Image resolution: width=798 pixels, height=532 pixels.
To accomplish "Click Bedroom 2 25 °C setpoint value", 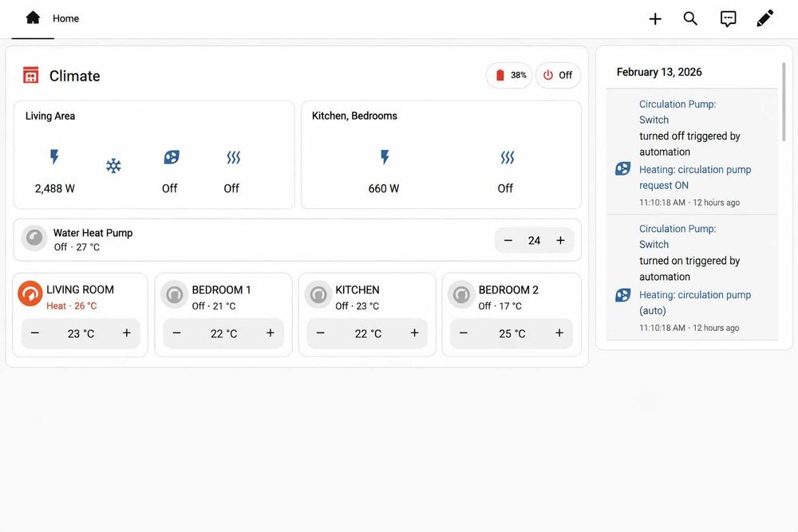I will (x=512, y=333).
